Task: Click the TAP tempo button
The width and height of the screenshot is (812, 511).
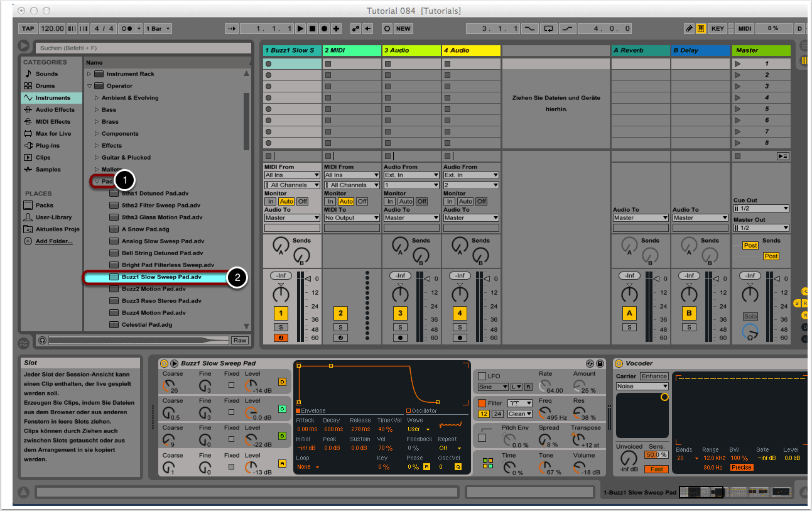Action: [28, 28]
